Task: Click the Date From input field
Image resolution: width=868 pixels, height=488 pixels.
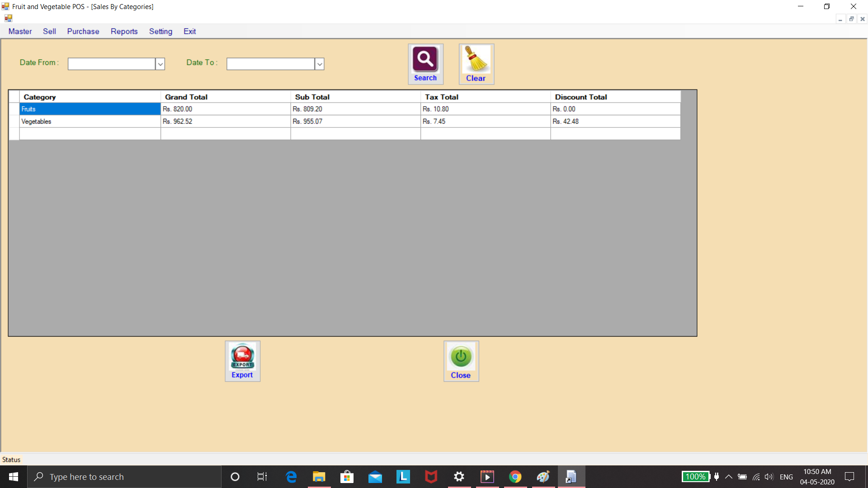Action: click(111, 64)
